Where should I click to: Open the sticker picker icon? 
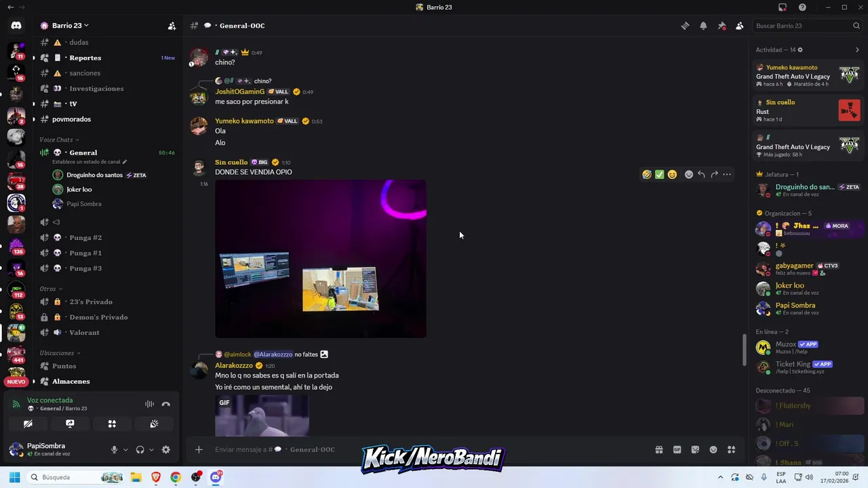pyautogui.click(x=695, y=449)
